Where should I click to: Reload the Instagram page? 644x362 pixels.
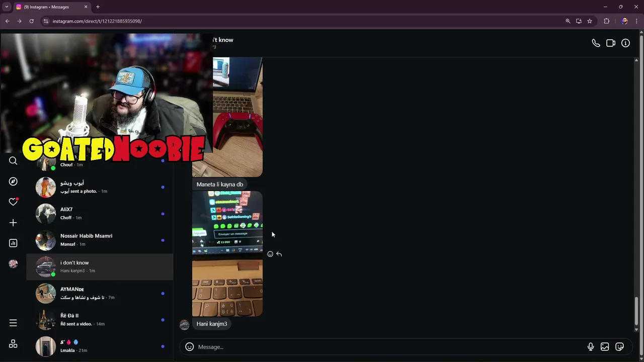(x=31, y=21)
